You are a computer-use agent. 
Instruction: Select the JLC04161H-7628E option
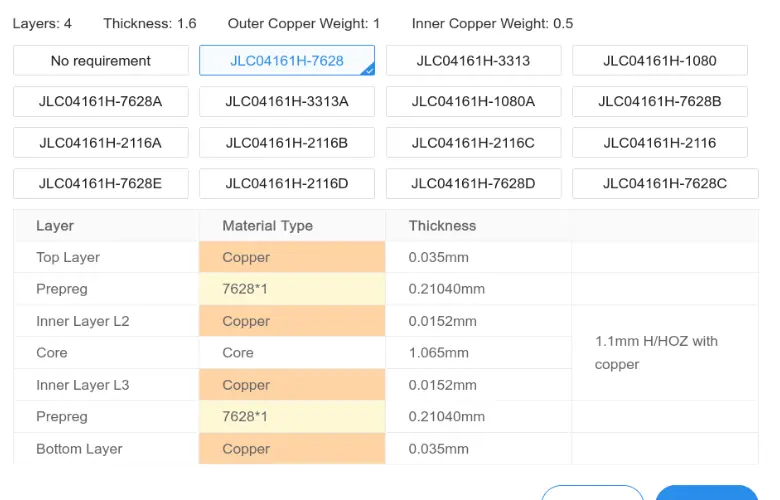100,184
